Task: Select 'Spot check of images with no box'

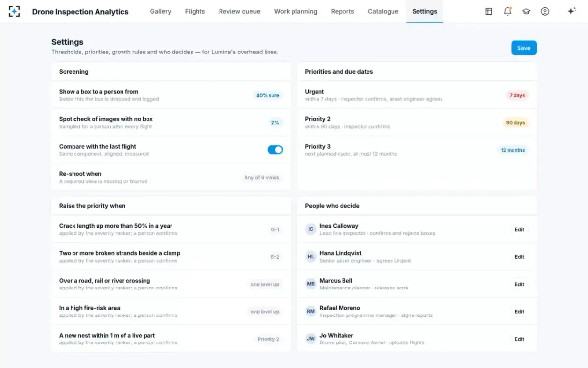Action: pyautogui.click(x=106, y=119)
